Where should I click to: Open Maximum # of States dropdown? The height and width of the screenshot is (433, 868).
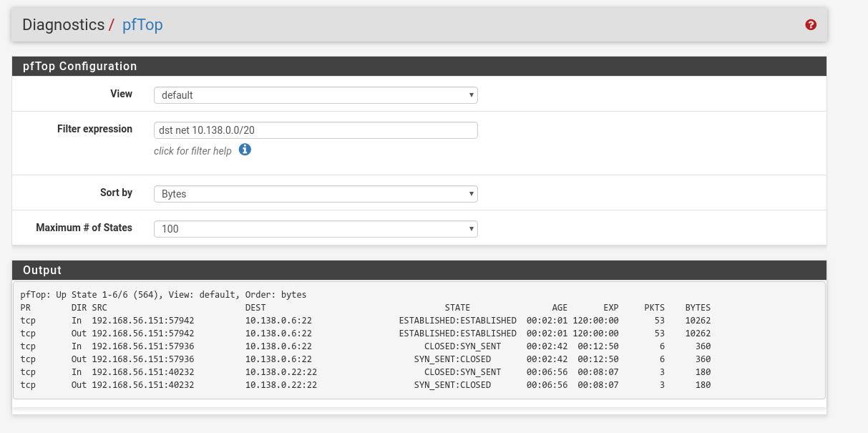click(x=316, y=229)
